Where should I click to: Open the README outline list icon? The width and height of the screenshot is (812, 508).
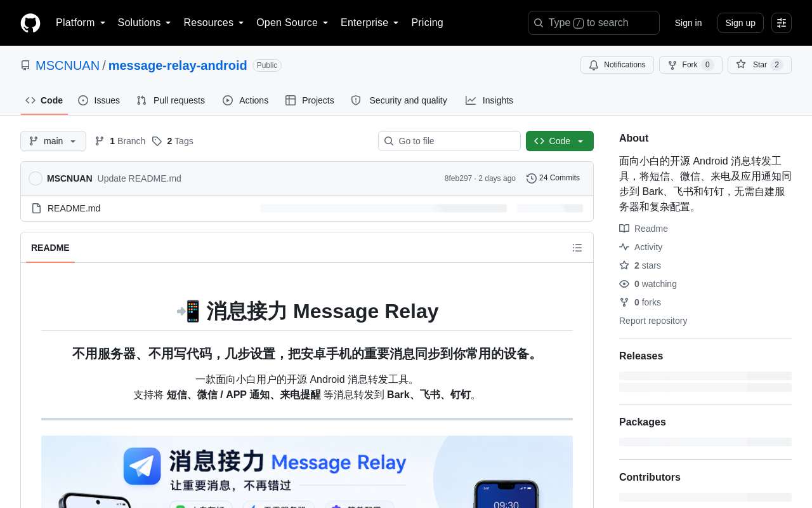[577, 248]
